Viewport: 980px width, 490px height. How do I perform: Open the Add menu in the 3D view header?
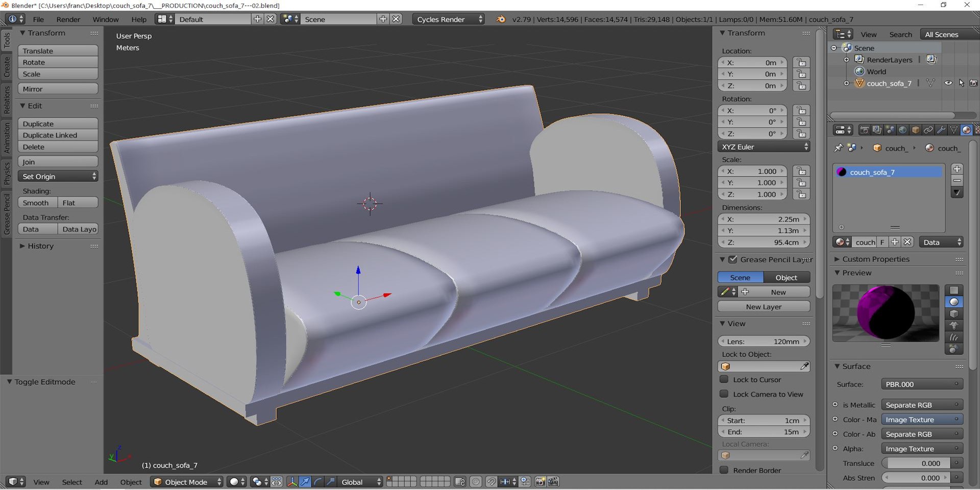pyautogui.click(x=101, y=482)
